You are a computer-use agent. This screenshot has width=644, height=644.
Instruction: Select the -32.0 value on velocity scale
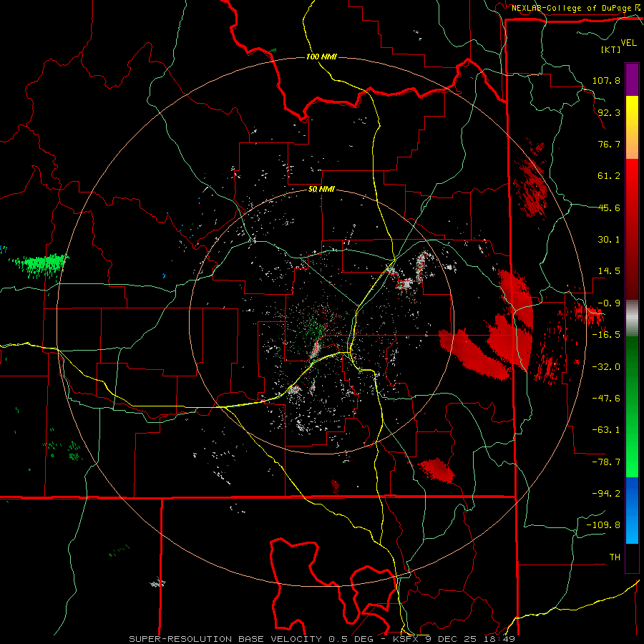pos(606,367)
